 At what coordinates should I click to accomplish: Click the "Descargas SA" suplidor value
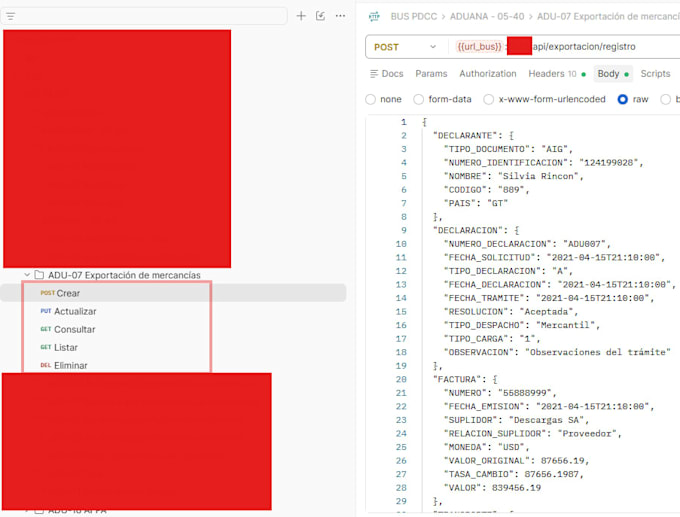click(x=546, y=420)
